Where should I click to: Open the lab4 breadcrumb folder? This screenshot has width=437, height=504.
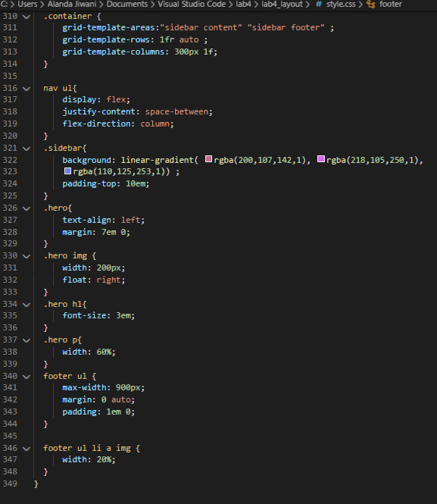click(243, 5)
